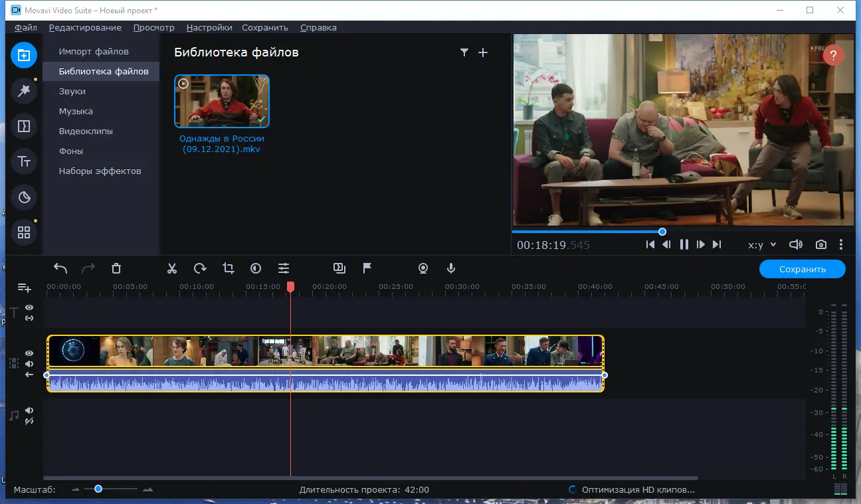This screenshot has width=861, height=504.
Task: Open Filters magic wand sidebar icon
Action: (x=24, y=90)
